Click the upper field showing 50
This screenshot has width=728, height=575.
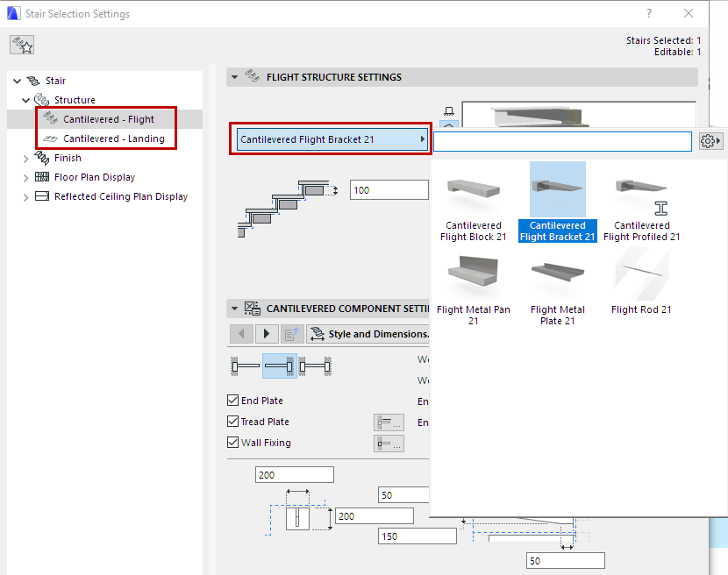click(404, 495)
